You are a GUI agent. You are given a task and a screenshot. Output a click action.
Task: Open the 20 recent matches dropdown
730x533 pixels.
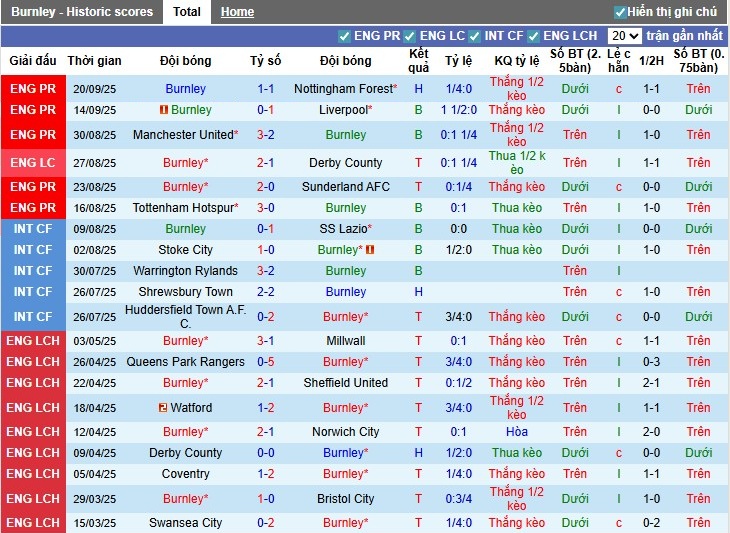624,36
